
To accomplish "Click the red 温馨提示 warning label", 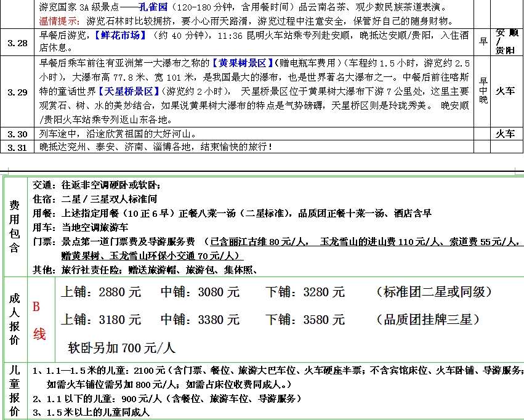I will [59, 20].
